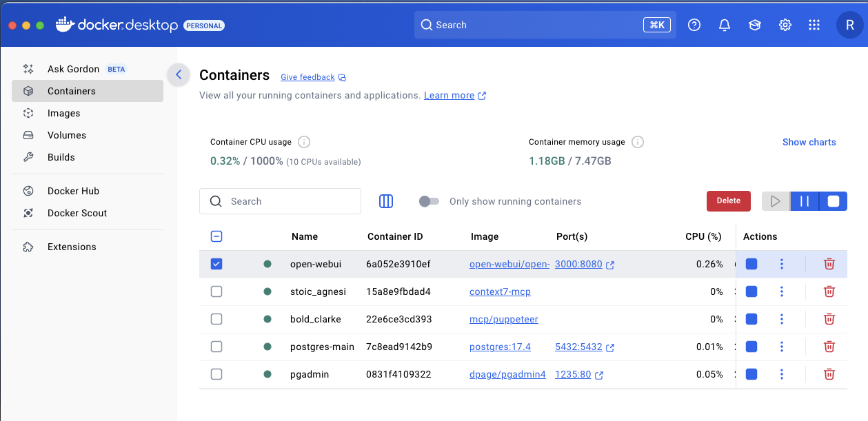Open Volumes section in the sidebar

[x=67, y=135]
